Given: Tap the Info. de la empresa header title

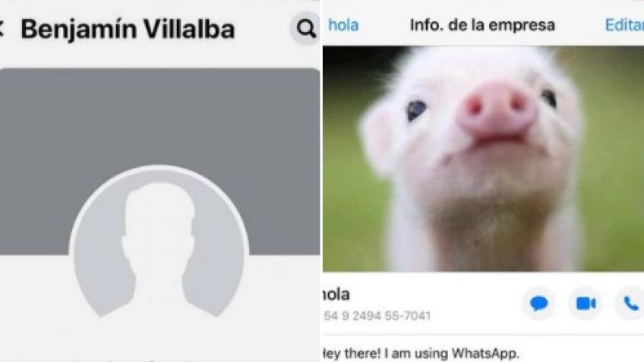Looking at the screenshot, I should 482,25.
